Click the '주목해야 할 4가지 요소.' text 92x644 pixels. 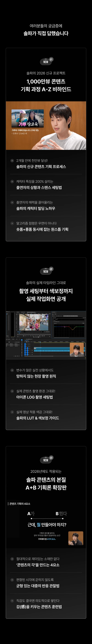[x=47, y=539]
